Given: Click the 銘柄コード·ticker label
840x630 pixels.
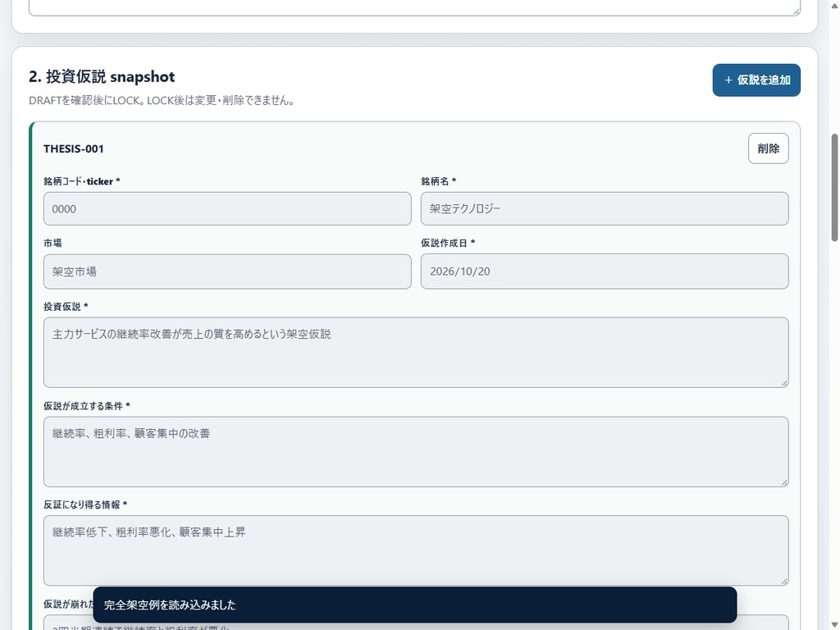Looking at the screenshot, I should click(81, 181).
